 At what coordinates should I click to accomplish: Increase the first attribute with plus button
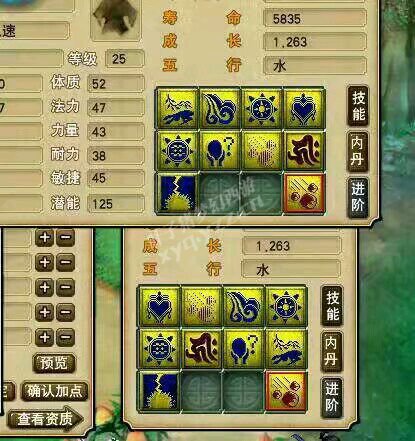click(x=45, y=238)
